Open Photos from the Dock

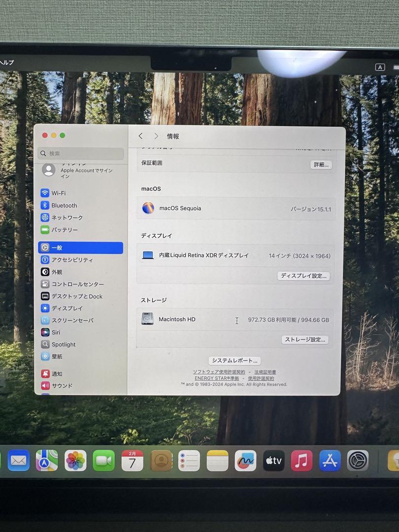(75, 461)
